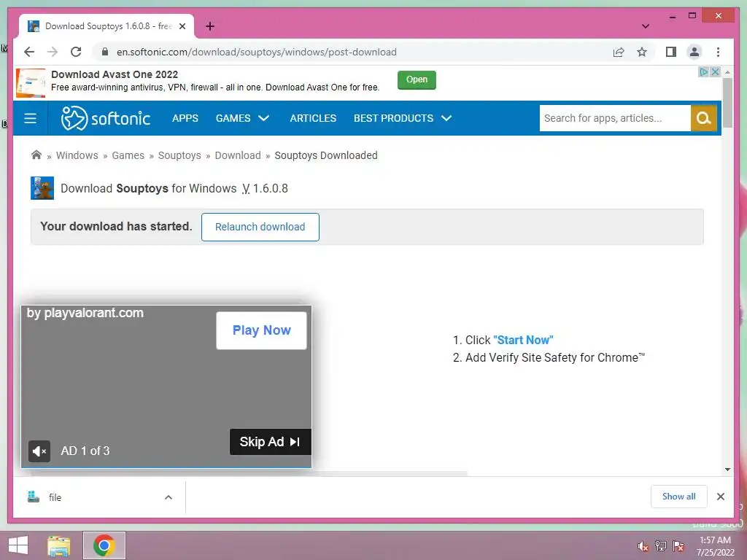Bookmark this page with the star
The height and width of the screenshot is (560, 747).
[642, 52]
